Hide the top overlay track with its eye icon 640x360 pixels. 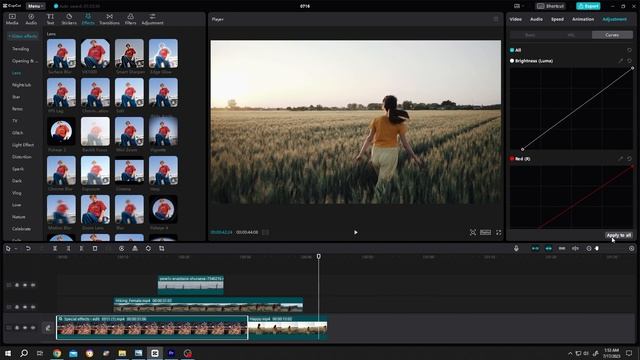click(25, 285)
